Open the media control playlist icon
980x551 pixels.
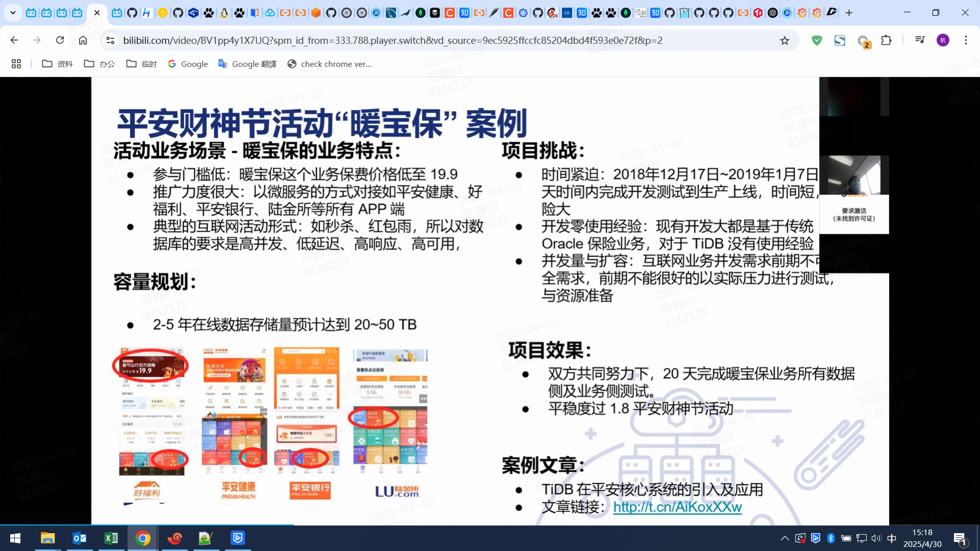[920, 40]
